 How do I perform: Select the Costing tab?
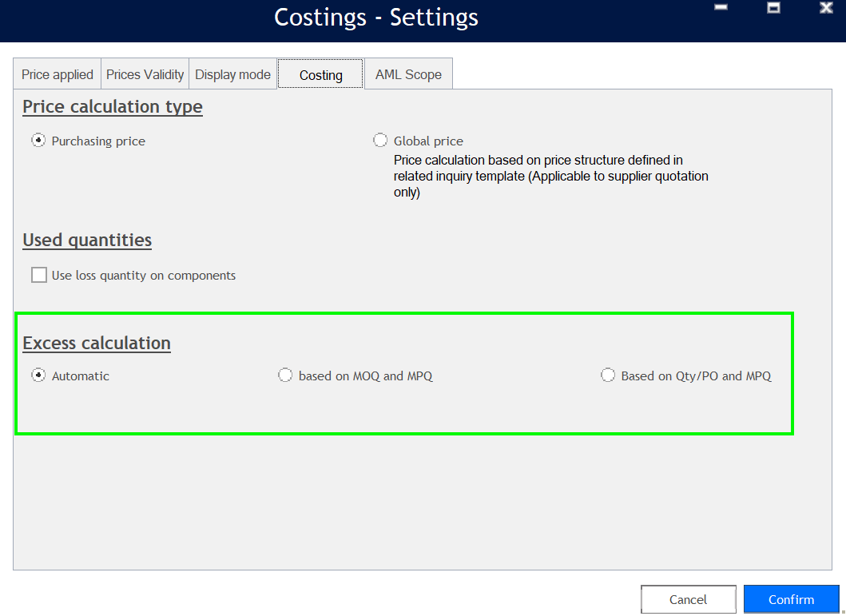(320, 75)
